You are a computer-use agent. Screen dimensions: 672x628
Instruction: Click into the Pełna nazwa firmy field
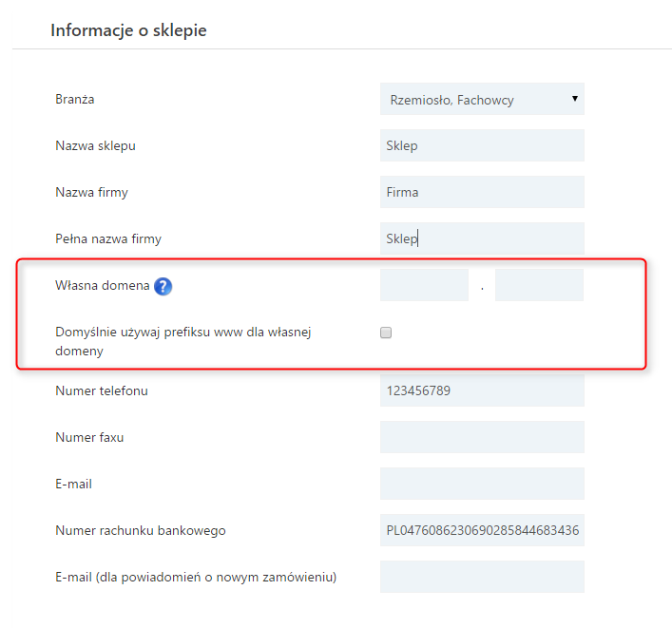482,239
